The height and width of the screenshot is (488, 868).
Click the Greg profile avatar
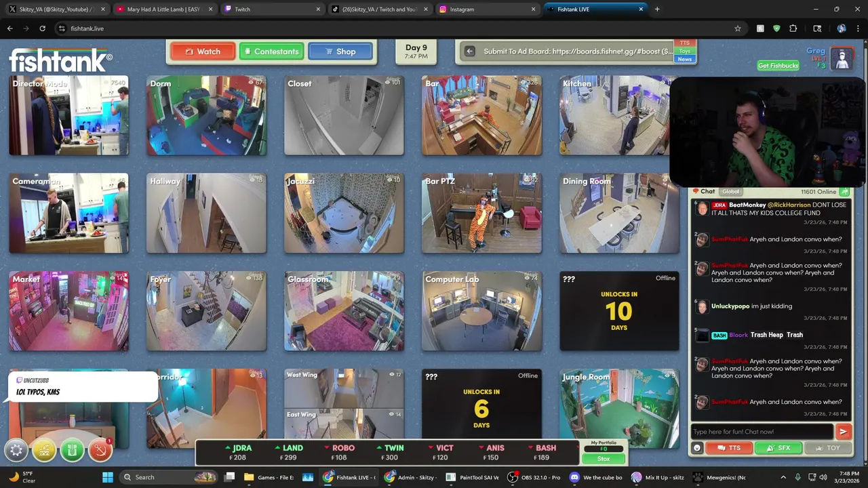pos(842,59)
